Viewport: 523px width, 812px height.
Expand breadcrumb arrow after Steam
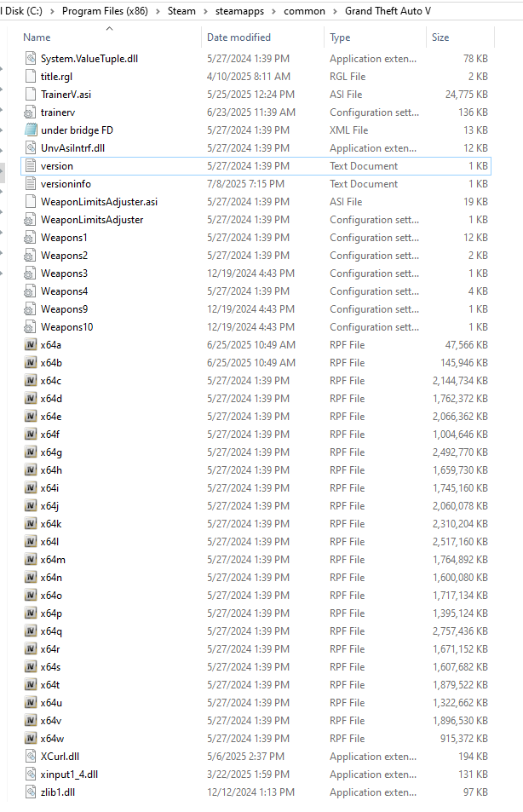(x=205, y=11)
